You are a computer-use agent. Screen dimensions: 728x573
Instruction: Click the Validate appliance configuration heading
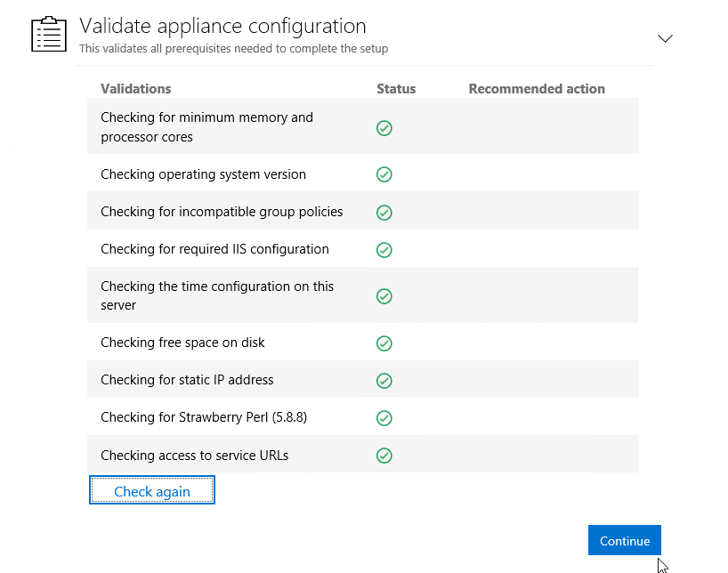click(x=222, y=26)
